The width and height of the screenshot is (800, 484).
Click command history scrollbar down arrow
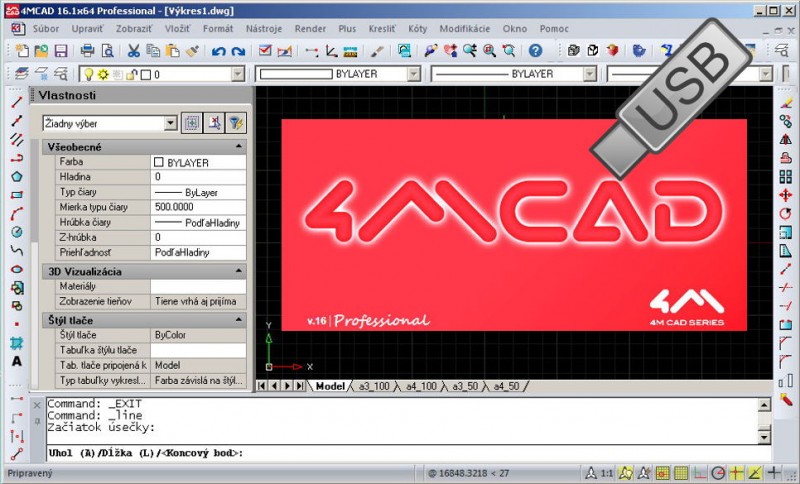point(764,437)
